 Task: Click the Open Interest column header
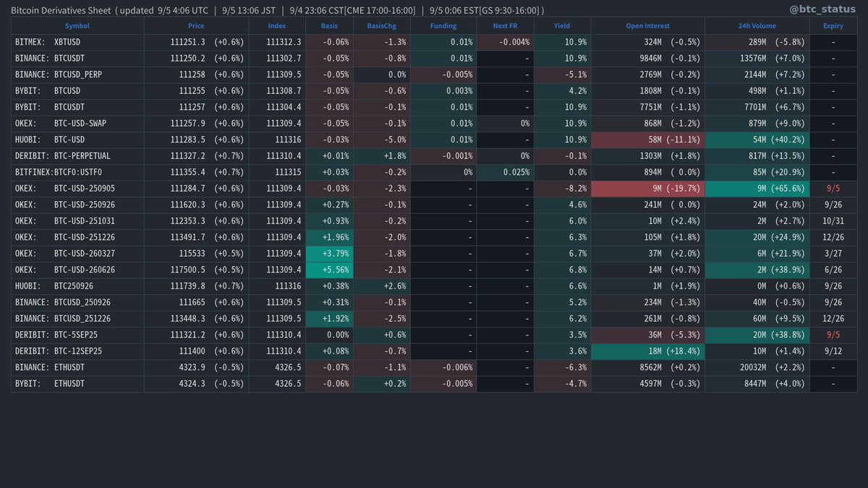(x=648, y=26)
